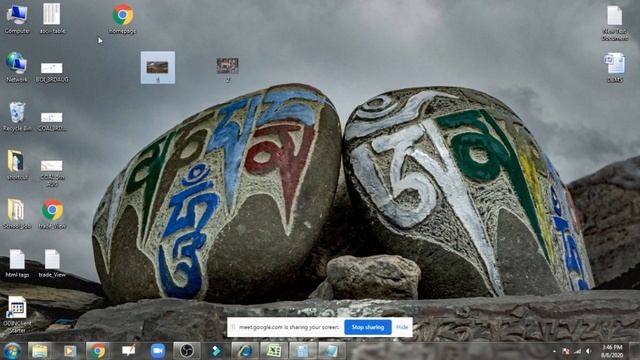Open the volume control in tray
640x360 pixels.
click(589, 351)
